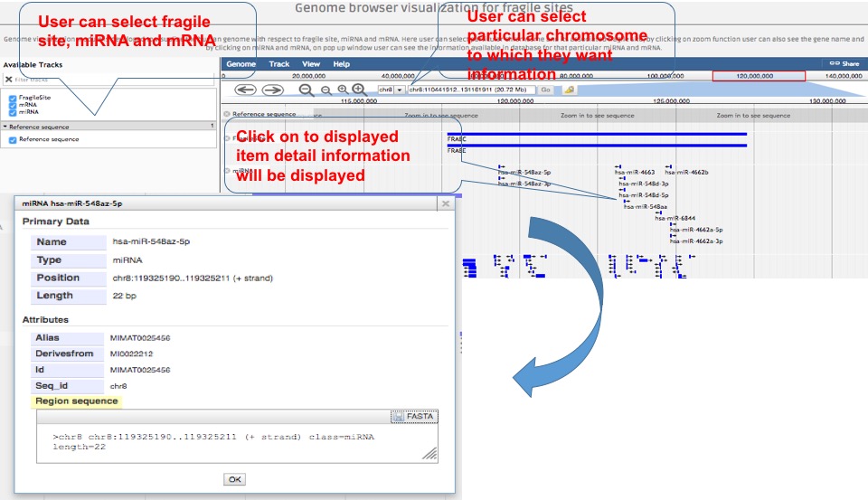Clear the filter tracks field with X
868x500 pixels.
click(8, 80)
